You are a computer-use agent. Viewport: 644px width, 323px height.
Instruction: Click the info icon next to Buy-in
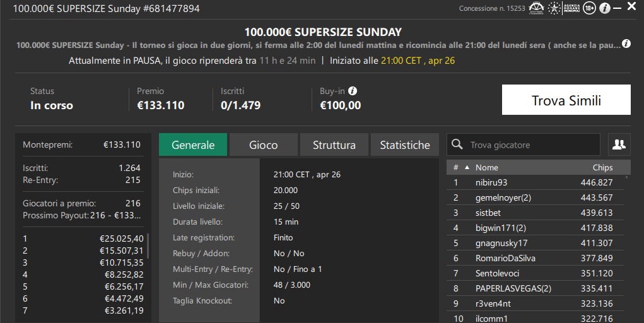pyautogui.click(x=353, y=91)
